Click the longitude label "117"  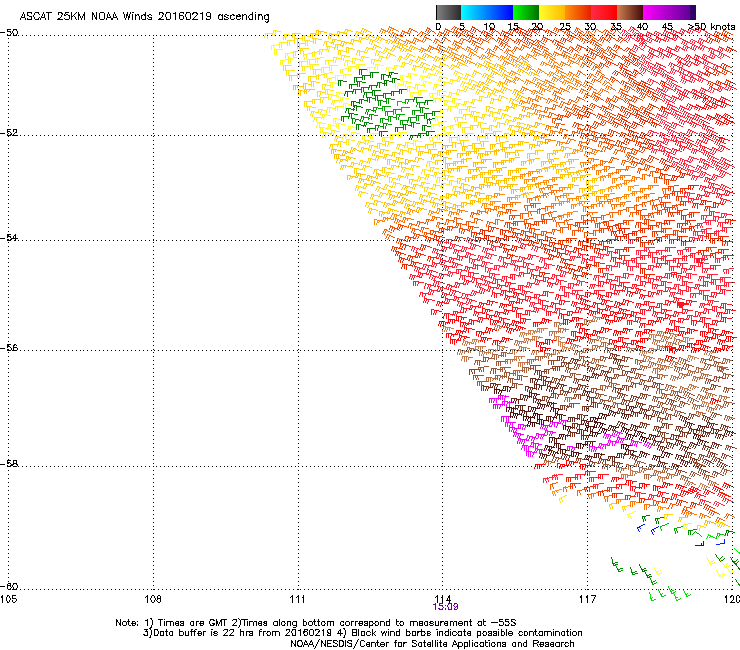tap(588, 599)
